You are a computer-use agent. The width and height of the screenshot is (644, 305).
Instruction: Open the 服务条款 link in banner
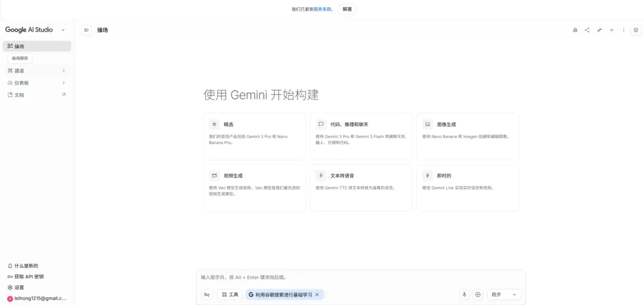[x=323, y=9]
